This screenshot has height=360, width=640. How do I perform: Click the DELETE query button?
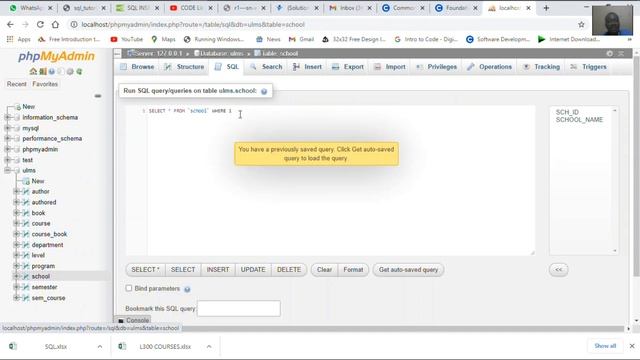(289, 270)
